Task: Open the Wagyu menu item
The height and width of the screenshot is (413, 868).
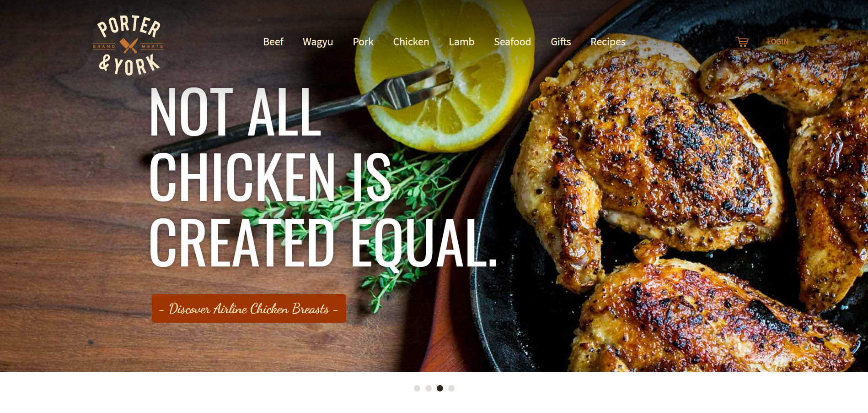Action: [318, 42]
